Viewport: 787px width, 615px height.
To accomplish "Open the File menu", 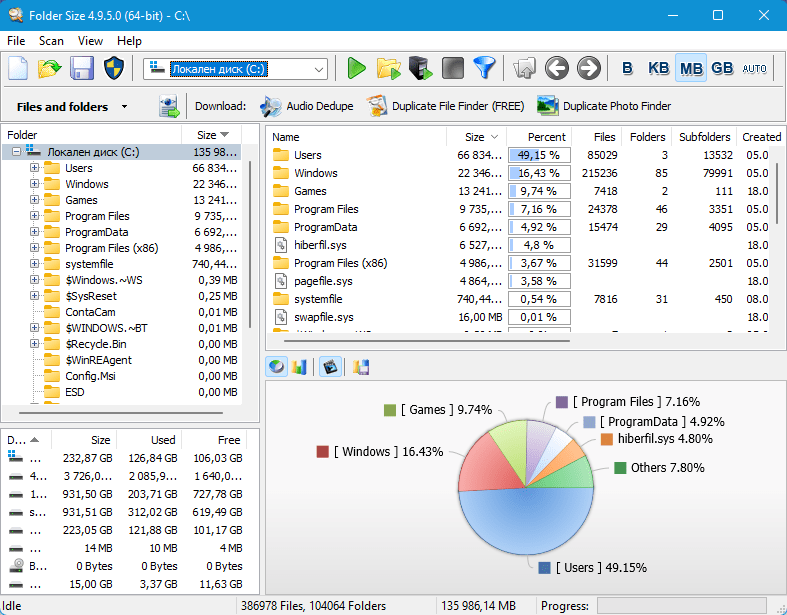I will click(x=16, y=41).
